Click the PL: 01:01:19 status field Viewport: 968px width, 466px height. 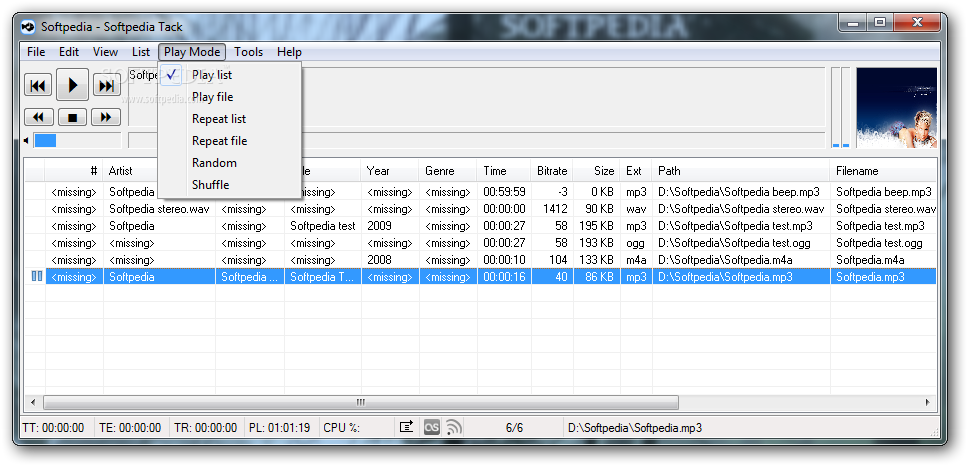click(280, 428)
